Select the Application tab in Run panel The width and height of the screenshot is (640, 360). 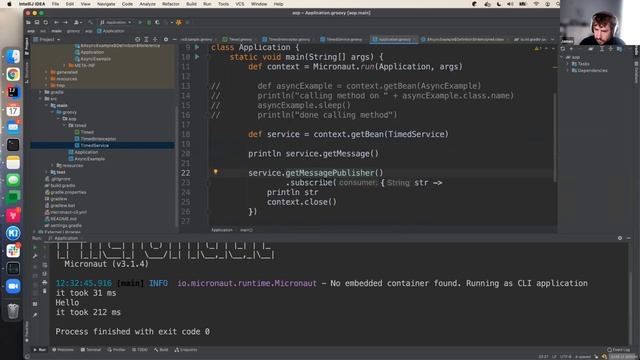click(x=63, y=238)
